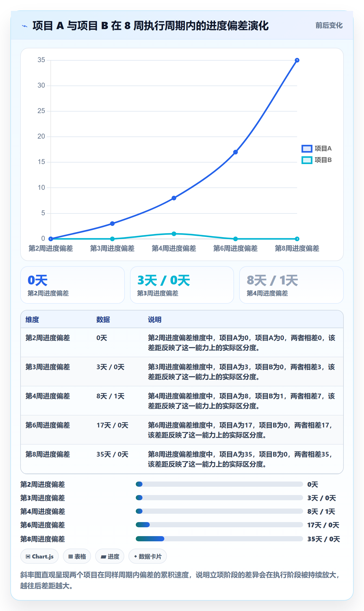Click the Chart.js tag chip
The width and height of the screenshot is (364, 611).
pos(40,556)
